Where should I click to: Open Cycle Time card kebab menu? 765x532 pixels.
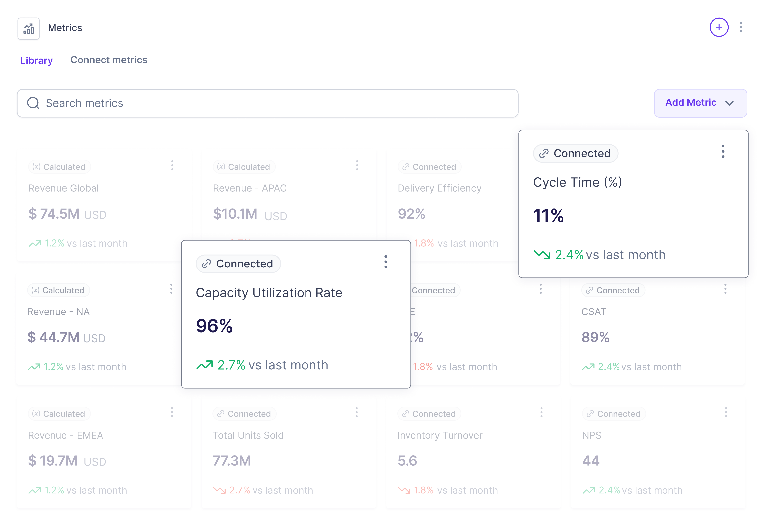pos(723,151)
